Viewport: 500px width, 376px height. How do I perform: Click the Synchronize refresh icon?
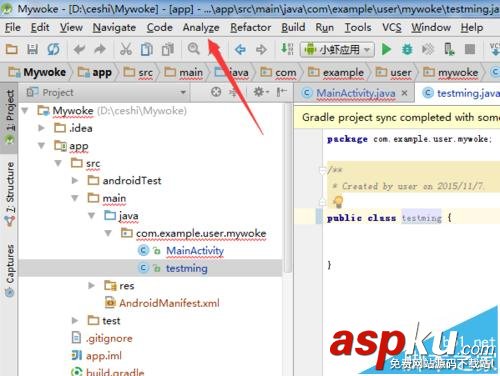point(53,49)
